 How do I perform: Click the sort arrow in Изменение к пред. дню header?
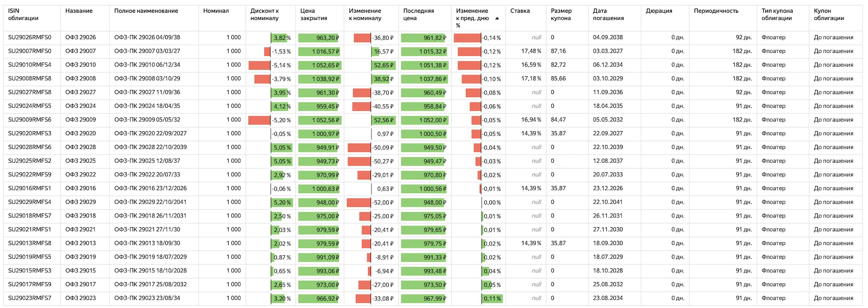coord(497,18)
